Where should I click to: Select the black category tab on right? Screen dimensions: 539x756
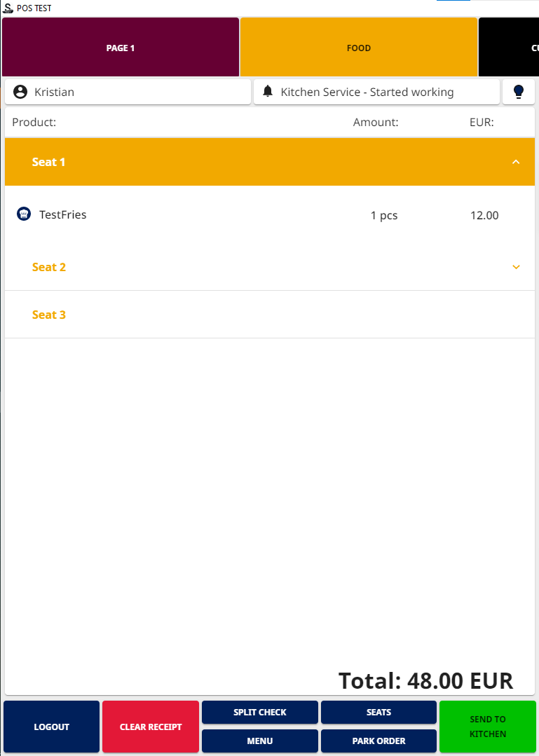coord(509,48)
